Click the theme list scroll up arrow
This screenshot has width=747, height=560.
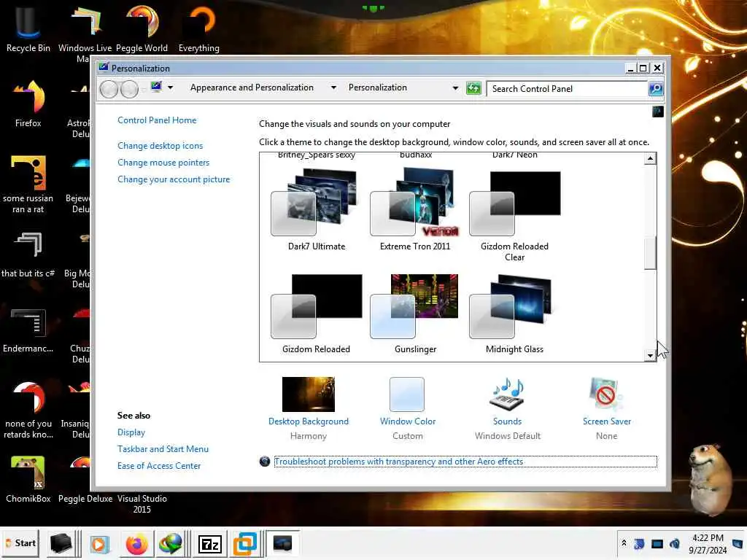[650, 158]
